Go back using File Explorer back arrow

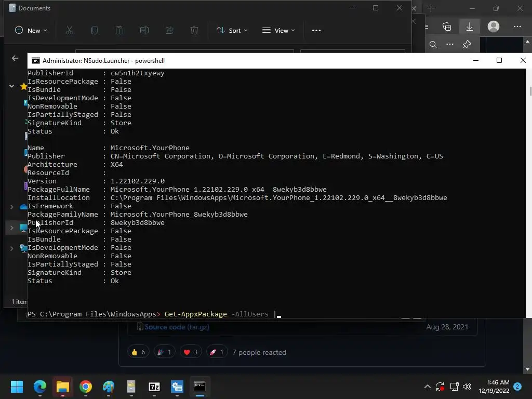[15, 58]
